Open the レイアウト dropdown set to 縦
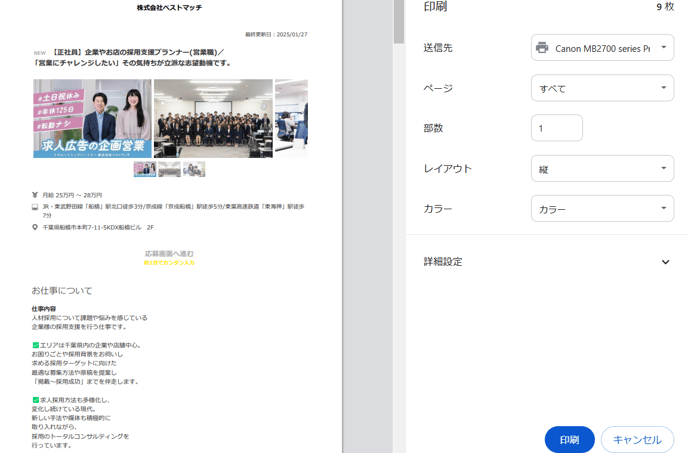 (x=602, y=169)
